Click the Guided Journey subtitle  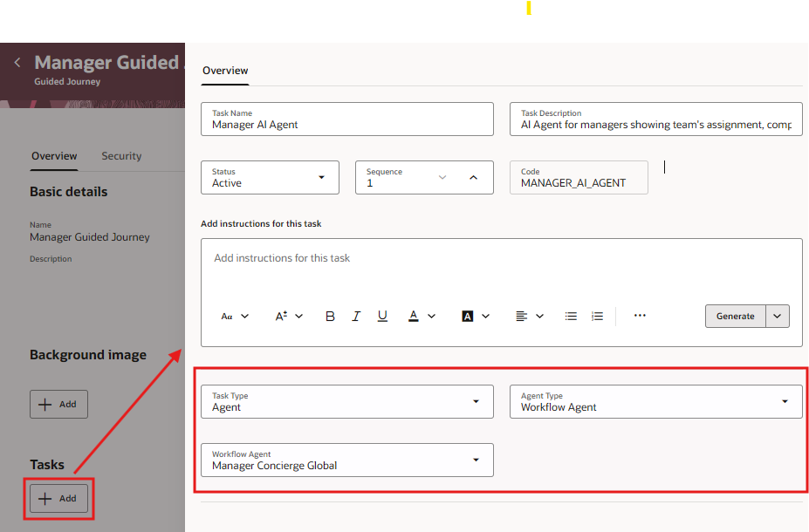pos(67,81)
